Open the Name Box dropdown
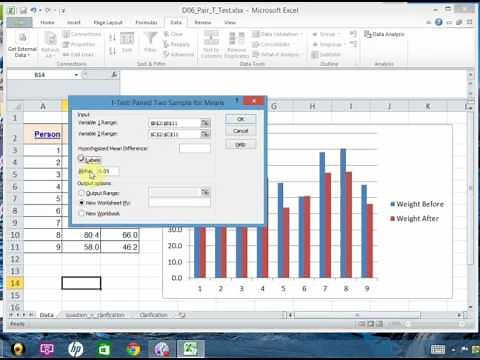This screenshot has width=480, height=360. (x=76, y=75)
